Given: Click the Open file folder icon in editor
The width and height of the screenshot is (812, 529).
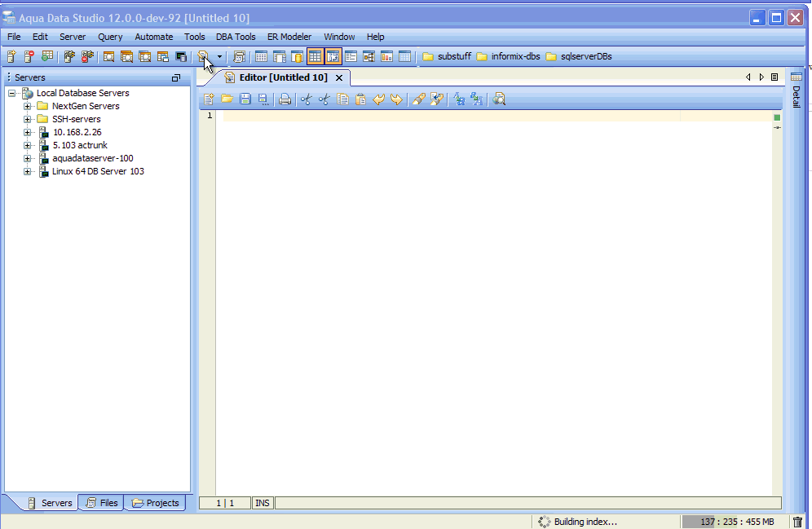Looking at the screenshot, I should [x=227, y=99].
